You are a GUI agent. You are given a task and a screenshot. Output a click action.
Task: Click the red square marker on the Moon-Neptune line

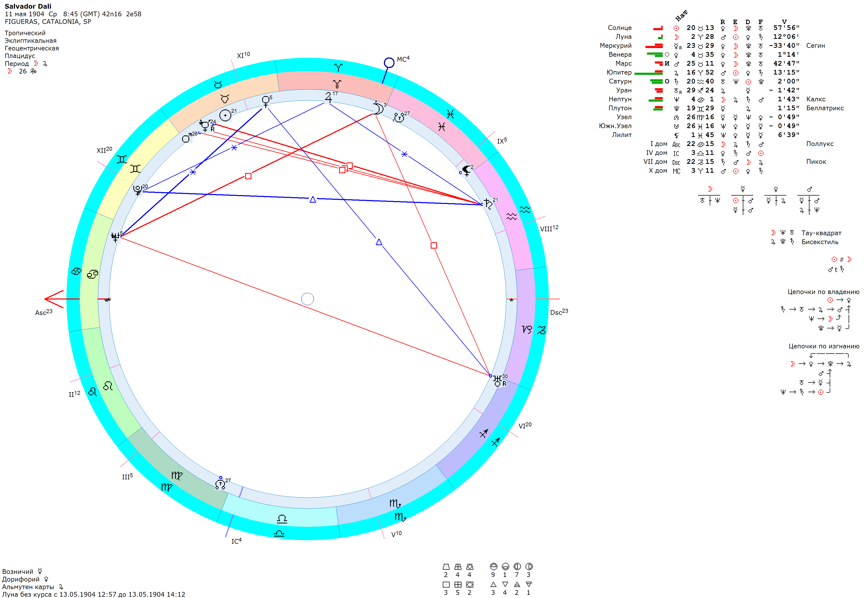click(248, 176)
